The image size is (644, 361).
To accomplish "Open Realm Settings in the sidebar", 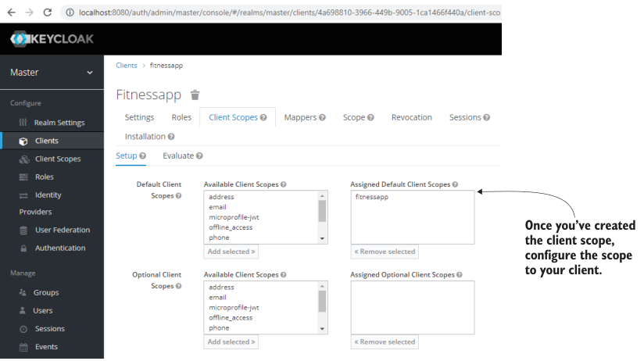I will click(59, 123).
